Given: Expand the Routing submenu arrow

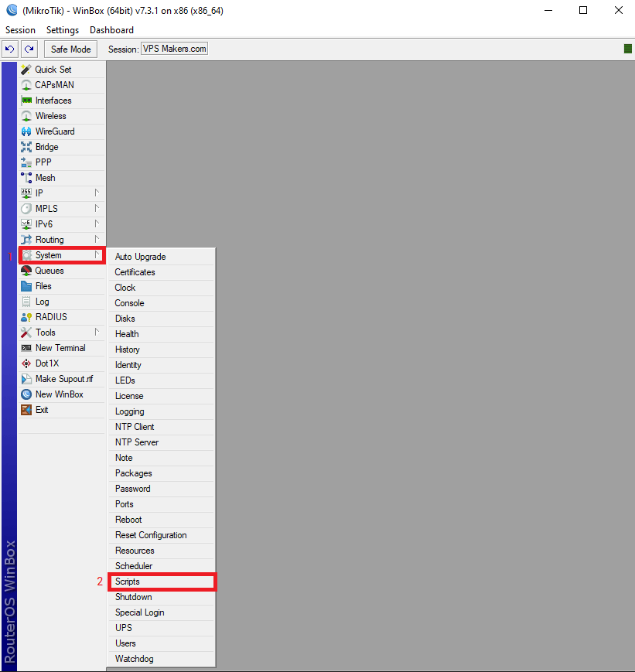Looking at the screenshot, I should click(97, 239).
